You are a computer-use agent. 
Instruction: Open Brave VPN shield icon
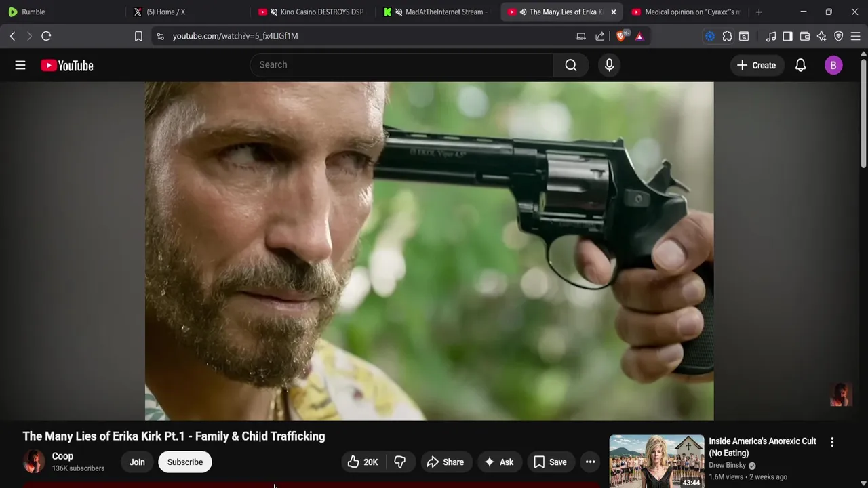pos(839,36)
